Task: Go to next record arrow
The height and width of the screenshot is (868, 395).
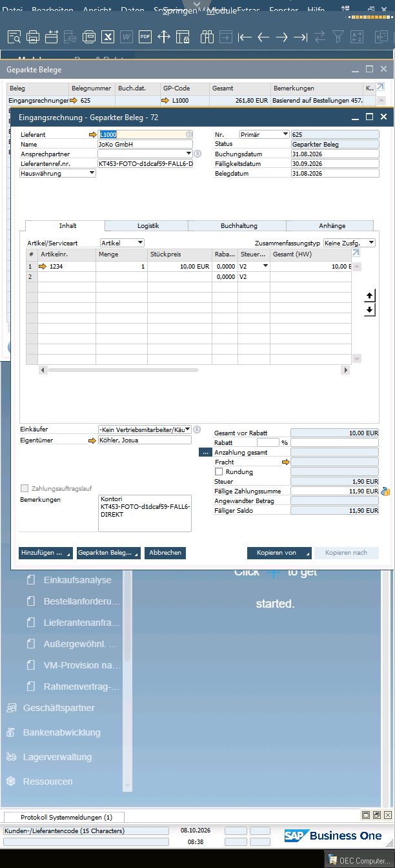Action: pyautogui.click(x=282, y=37)
